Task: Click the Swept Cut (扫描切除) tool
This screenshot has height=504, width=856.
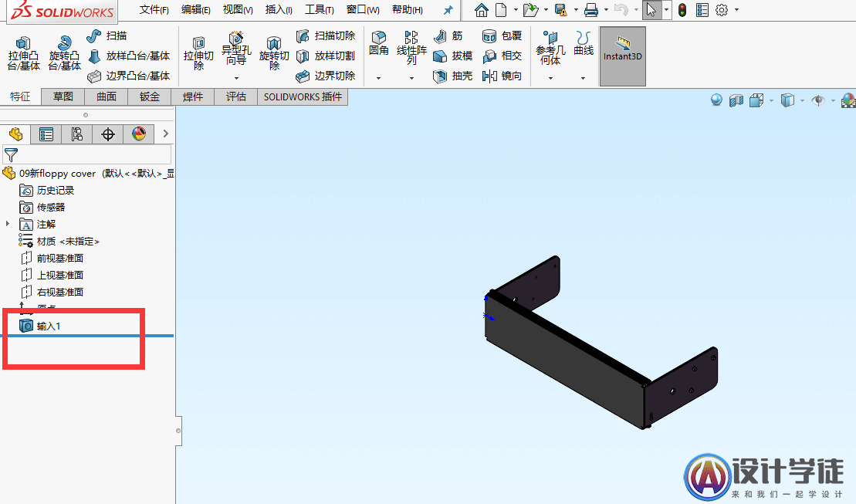Action: 326,36
